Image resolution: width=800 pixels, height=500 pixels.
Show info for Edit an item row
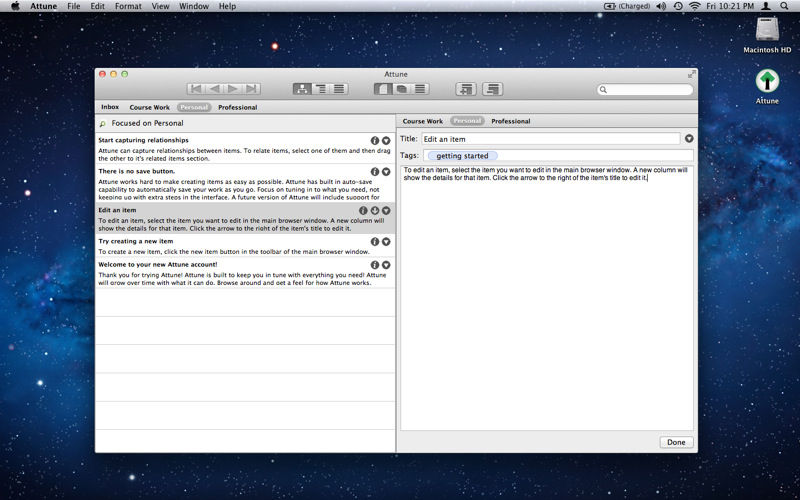363,210
